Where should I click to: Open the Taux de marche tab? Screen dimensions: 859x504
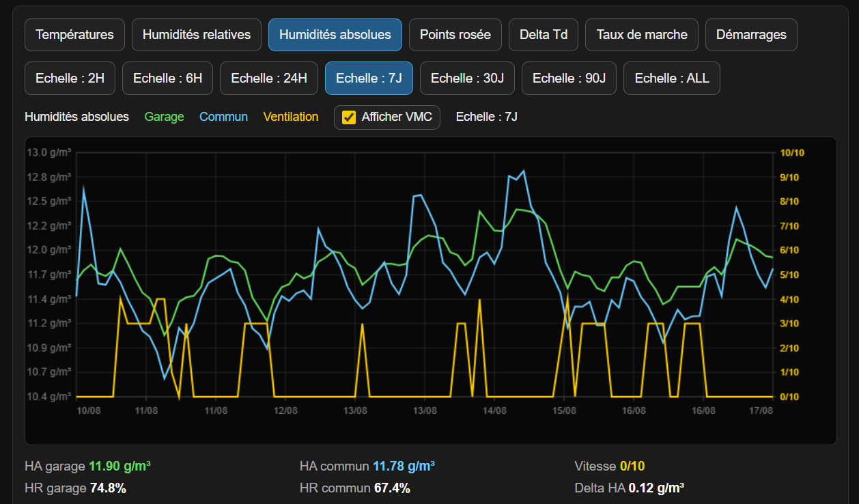[x=642, y=35]
